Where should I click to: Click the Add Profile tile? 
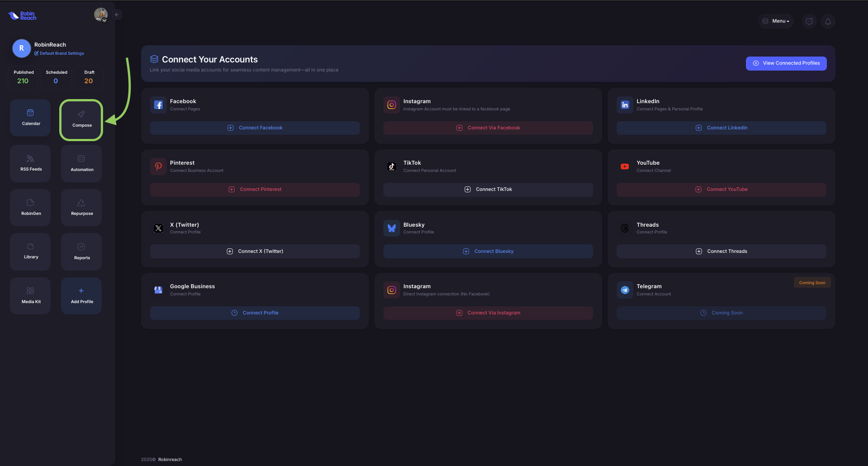(x=81, y=295)
